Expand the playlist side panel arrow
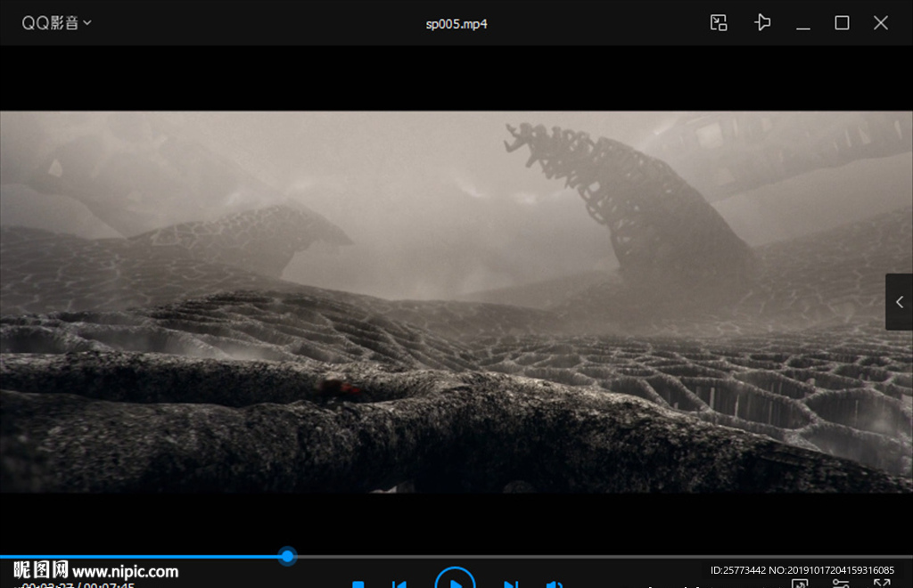The width and height of the screenshot is (913, 588). coord(899,302)
